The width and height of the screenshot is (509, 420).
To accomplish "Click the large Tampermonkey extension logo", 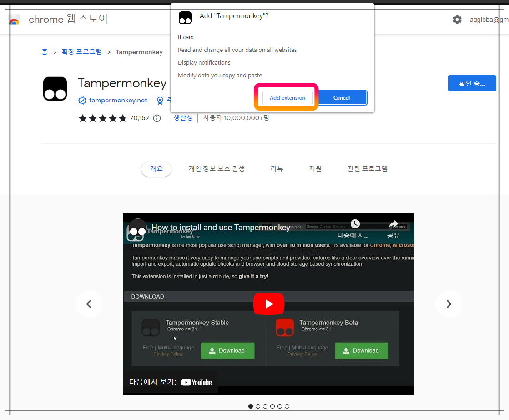I will coord(55,89).
